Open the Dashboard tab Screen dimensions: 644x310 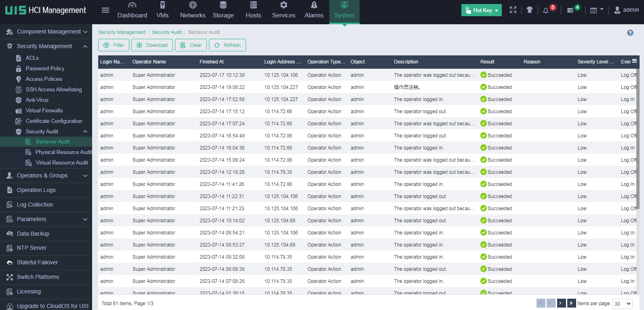click(132, 11)
